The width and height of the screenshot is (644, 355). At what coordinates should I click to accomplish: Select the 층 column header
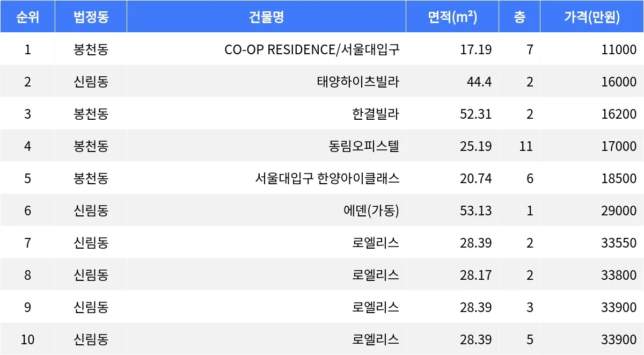519,17
